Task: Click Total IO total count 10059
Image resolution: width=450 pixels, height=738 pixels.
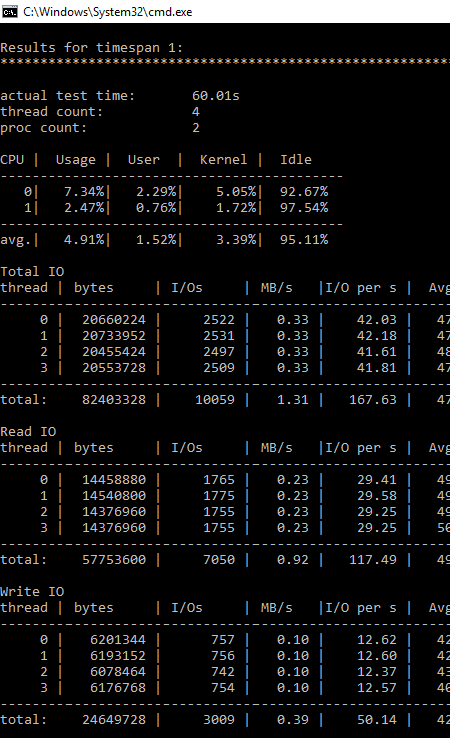Action: click(215, 400)
